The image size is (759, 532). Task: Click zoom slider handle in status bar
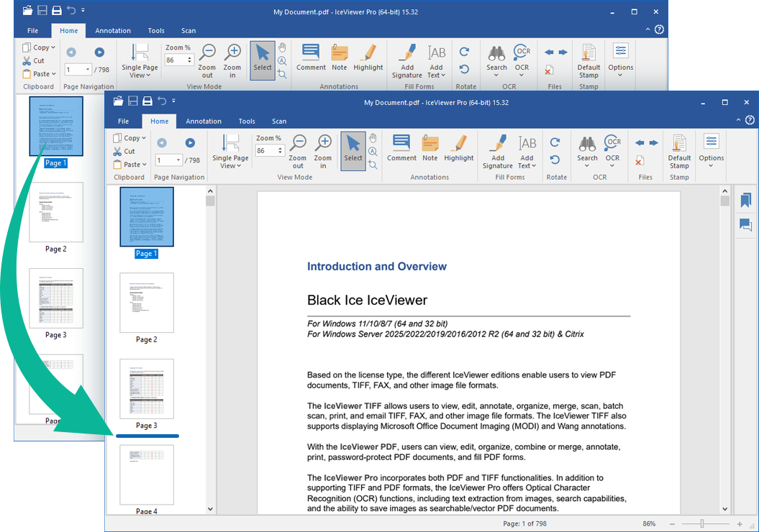click(x=701, y=524)
